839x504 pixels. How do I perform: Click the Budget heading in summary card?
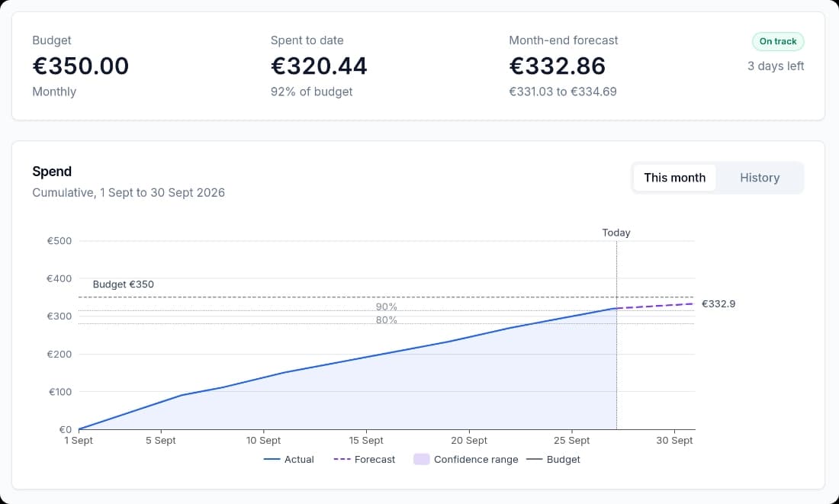pyautogui.click(x=51, y=40)
